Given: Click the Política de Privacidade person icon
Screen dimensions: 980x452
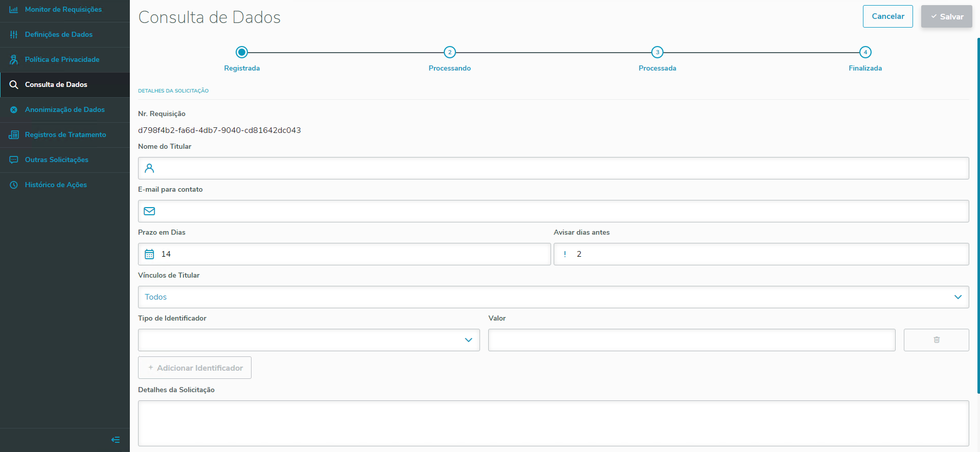Looking at the screenshot, I should [x=14, y=59].
